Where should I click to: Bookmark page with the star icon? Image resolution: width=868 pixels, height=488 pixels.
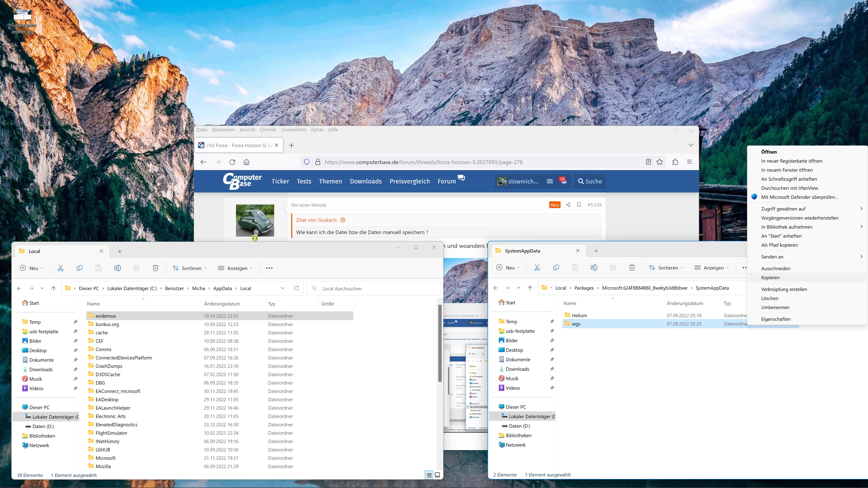(x=659, y=162)
